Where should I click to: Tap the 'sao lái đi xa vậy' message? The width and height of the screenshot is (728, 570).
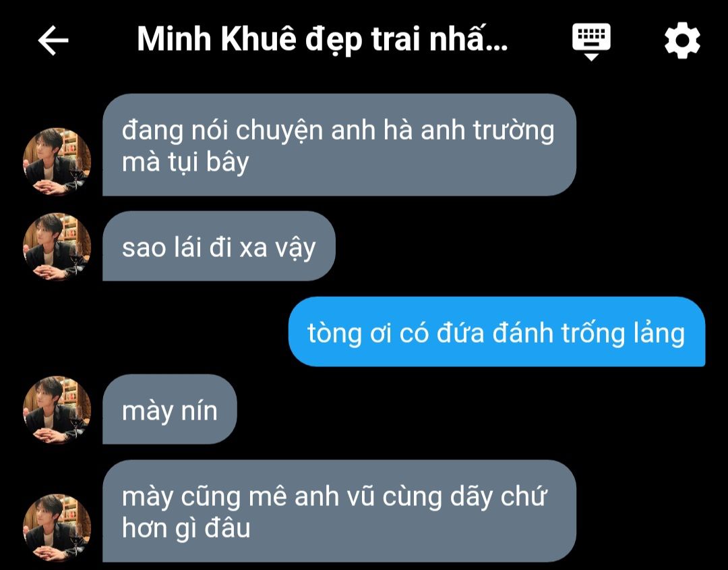[218, 246]
